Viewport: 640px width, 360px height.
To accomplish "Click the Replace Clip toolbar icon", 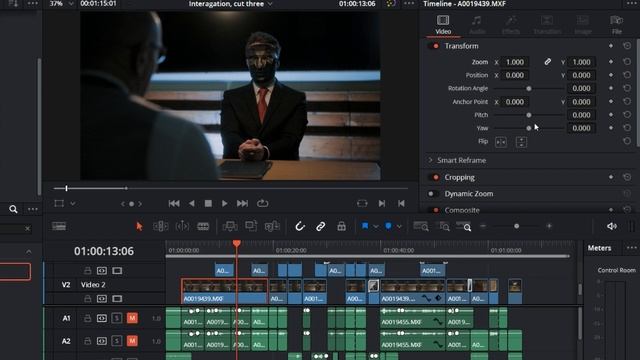I will click(x=272, y=226).
